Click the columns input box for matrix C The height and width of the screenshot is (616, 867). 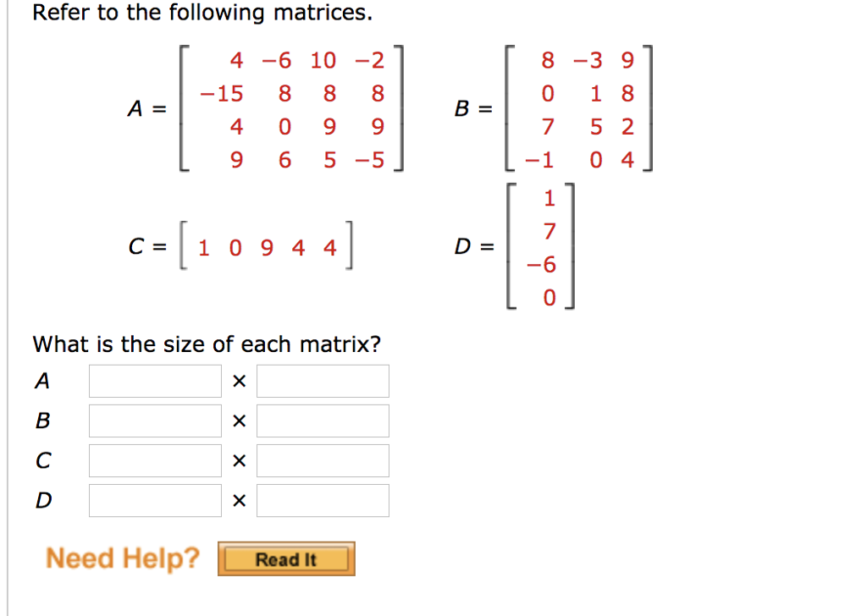pyautogui.click(x=323, y=460)
